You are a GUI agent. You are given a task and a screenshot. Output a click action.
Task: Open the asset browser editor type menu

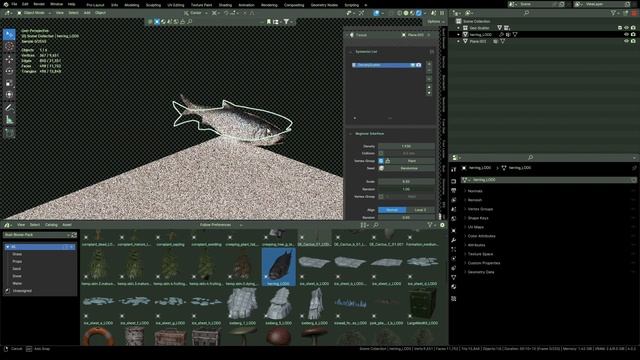[x=8, y=225]
